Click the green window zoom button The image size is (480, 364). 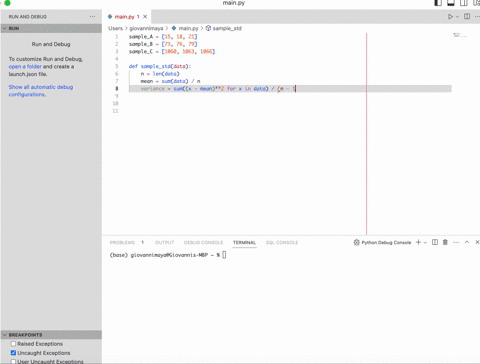(7, 3)
